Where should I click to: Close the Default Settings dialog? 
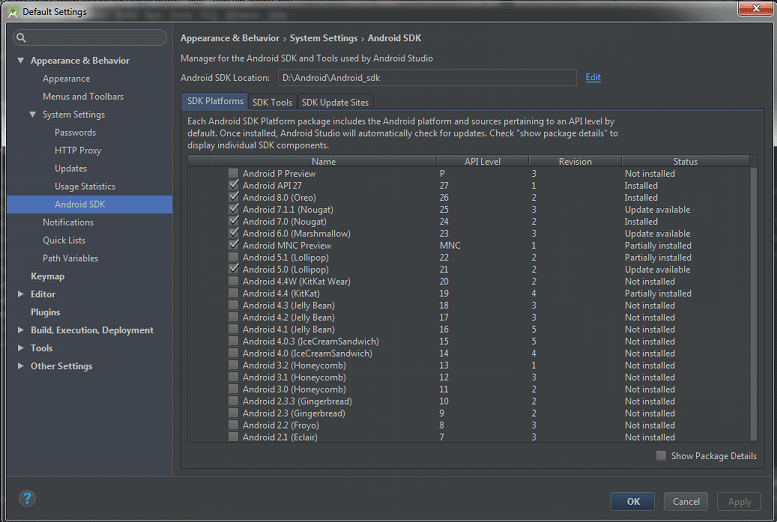coord(755,8)
